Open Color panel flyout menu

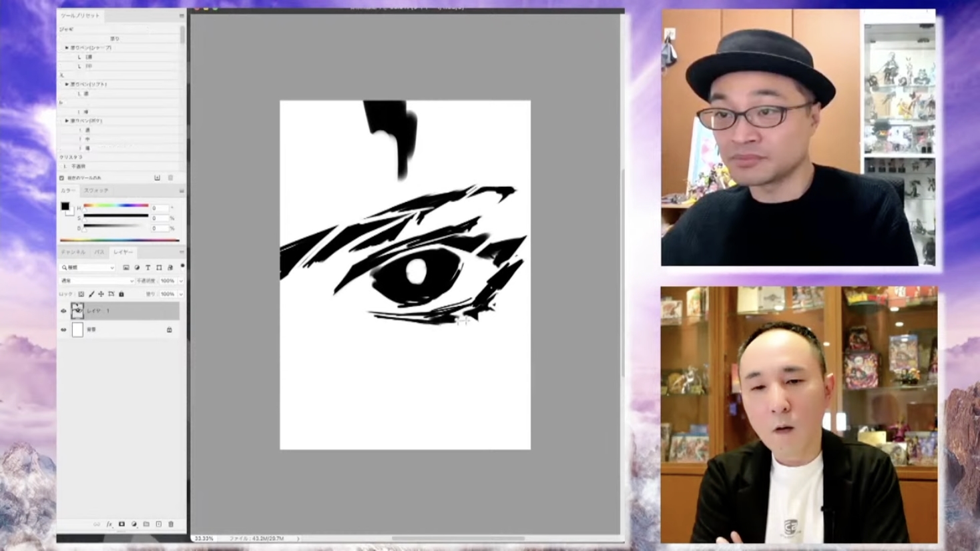tap(182, 191)
